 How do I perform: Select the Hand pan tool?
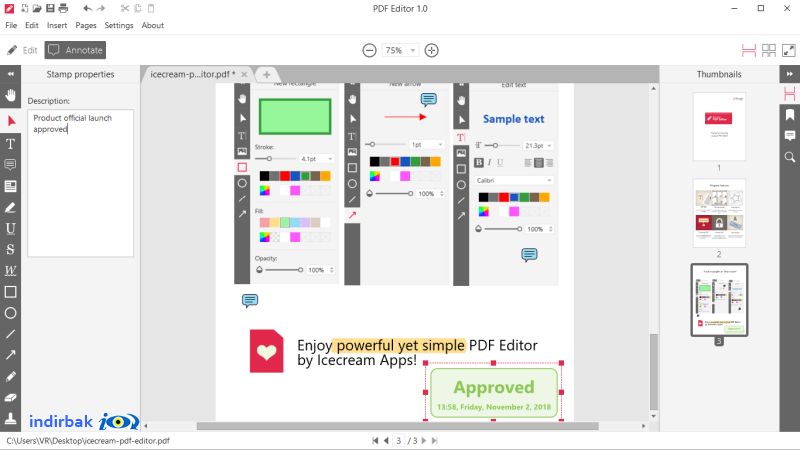click(x=10, y=95)
